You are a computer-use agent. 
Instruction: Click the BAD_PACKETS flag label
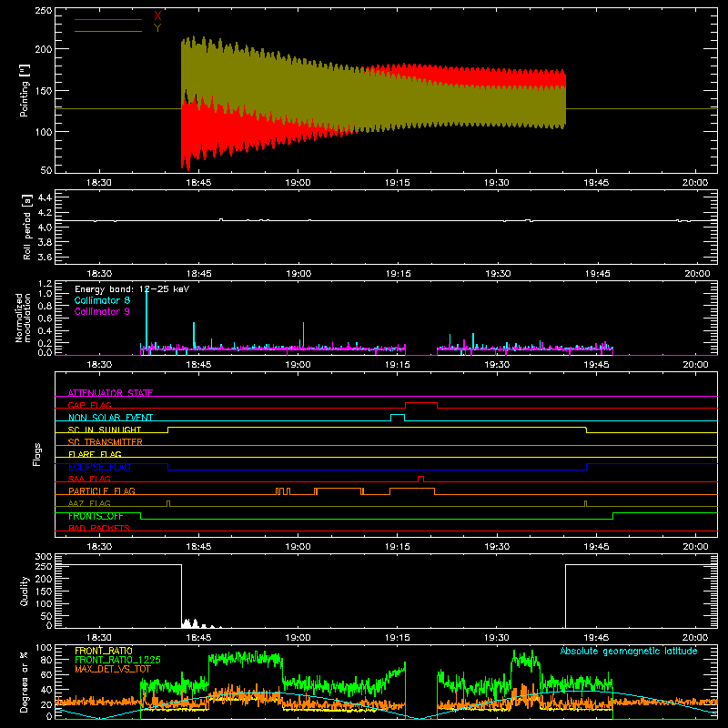point(99,528)
